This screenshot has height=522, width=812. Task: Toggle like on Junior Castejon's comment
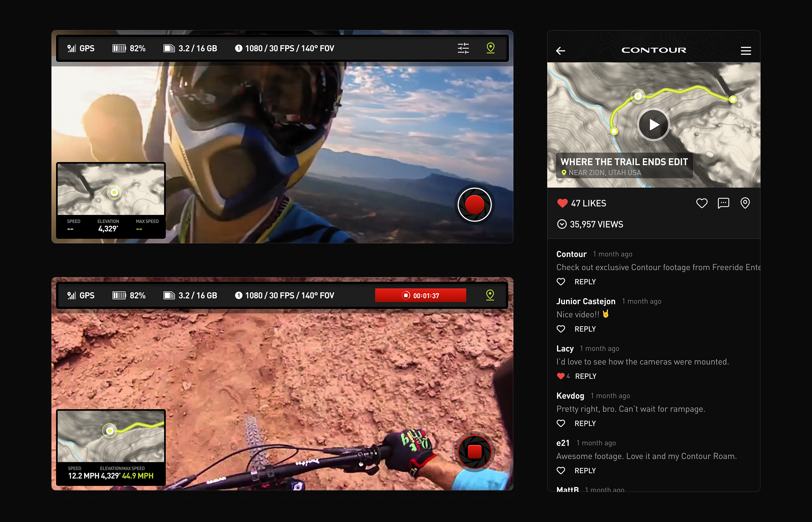tap(561, 329)
